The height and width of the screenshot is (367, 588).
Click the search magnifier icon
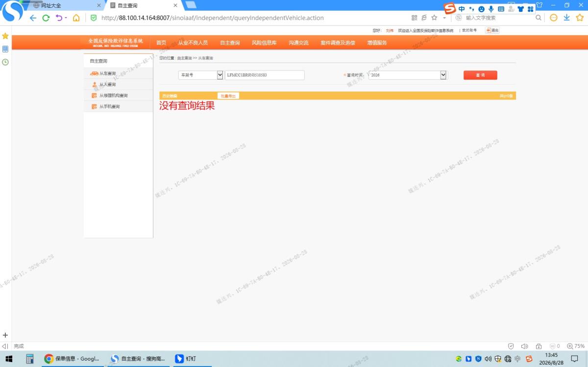(539, 18)
